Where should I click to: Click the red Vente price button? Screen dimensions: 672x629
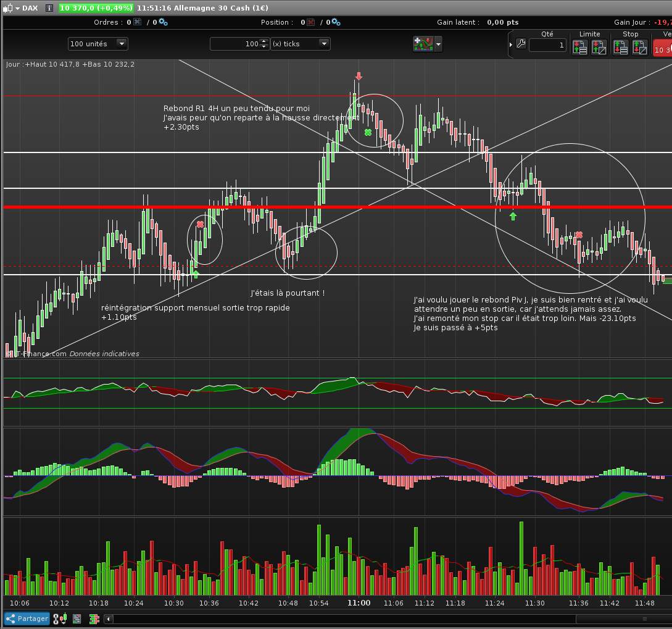coord(662,48)
